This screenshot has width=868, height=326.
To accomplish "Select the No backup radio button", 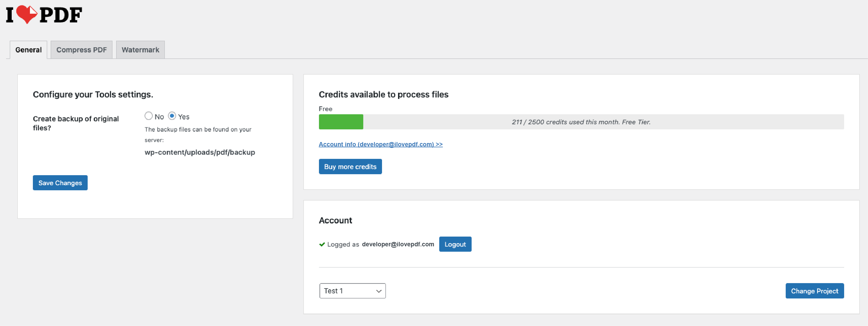I will pos(148,116).
